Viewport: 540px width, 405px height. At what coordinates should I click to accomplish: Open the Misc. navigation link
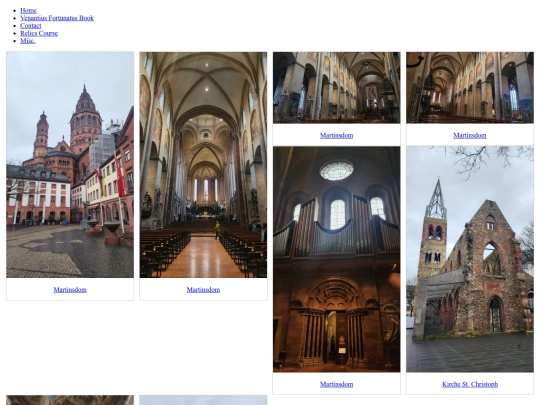coord(28,41)
